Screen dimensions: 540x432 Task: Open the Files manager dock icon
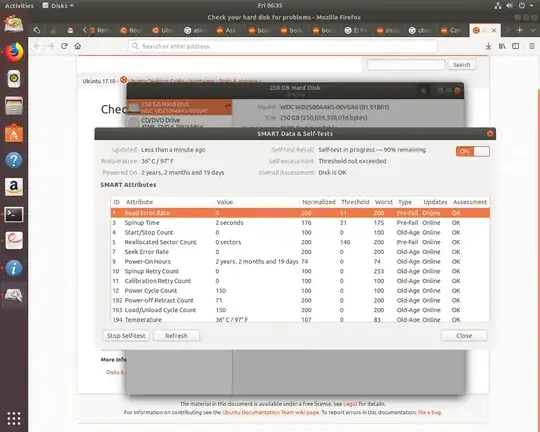coord(14,105)
